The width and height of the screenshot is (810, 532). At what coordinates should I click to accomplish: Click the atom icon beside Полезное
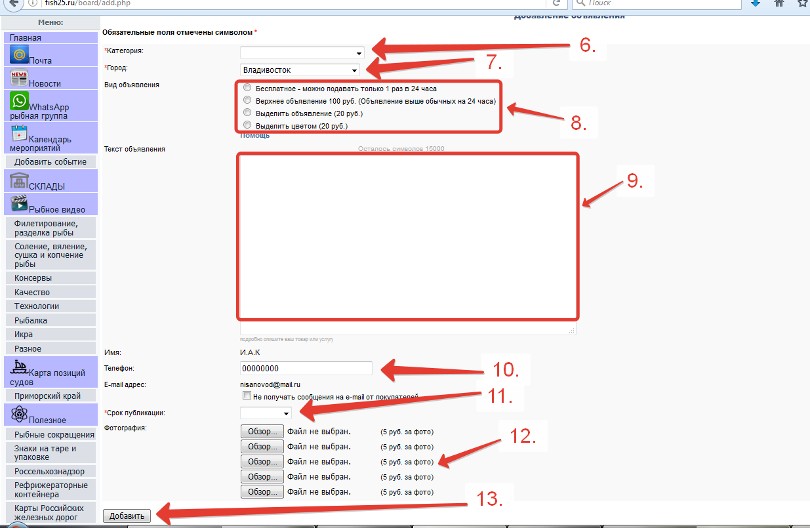coord(19,414)
